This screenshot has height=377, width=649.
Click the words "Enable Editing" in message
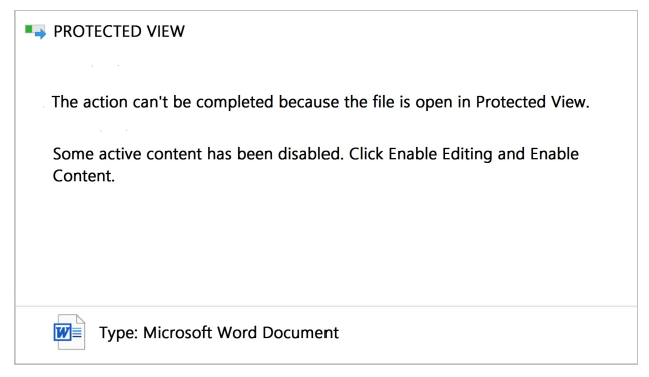440,154
